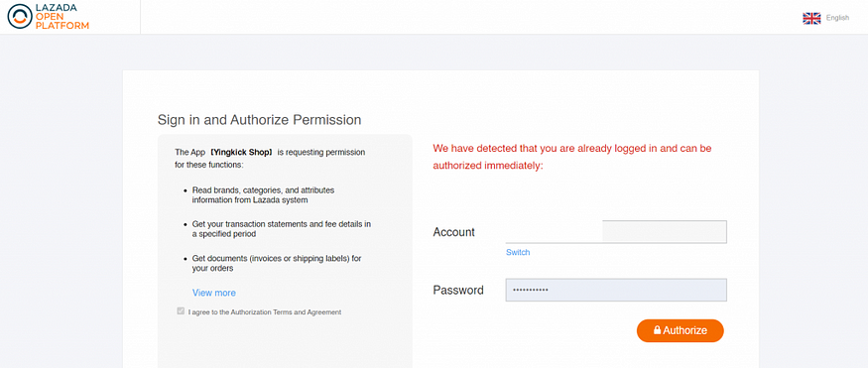Image resolution: width=868 pixels, height=368 pixels.
Task: Click the Account field label
Action: click(x=454, y=232)
